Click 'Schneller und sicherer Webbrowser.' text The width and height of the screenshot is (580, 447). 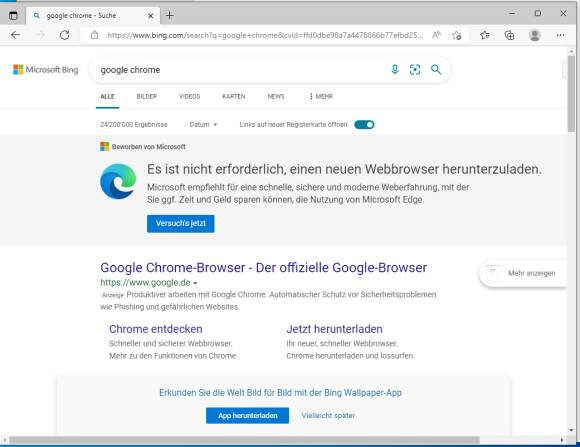(171, 343)
